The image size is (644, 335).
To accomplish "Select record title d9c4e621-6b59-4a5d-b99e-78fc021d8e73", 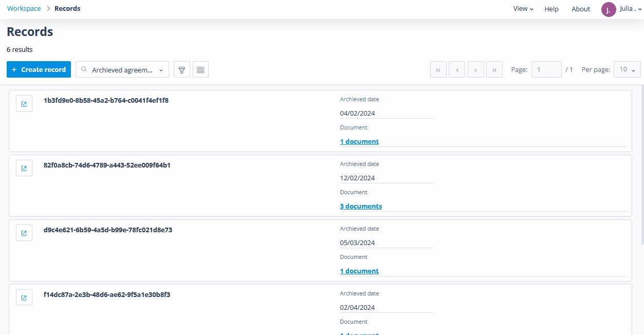I will pos(108,230).
